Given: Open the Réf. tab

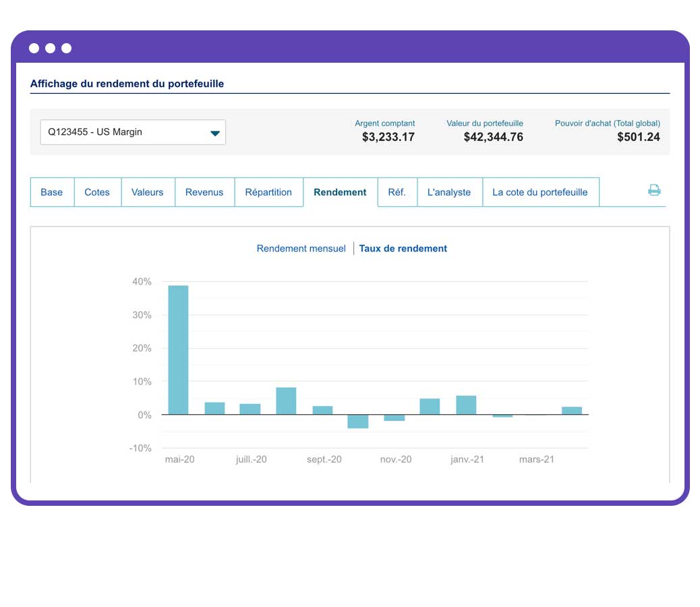Looking at the screenshot, I should coord(397,192).
